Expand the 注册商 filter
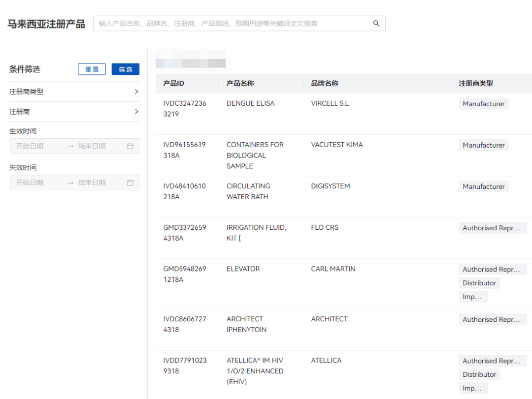 point(74,112)
